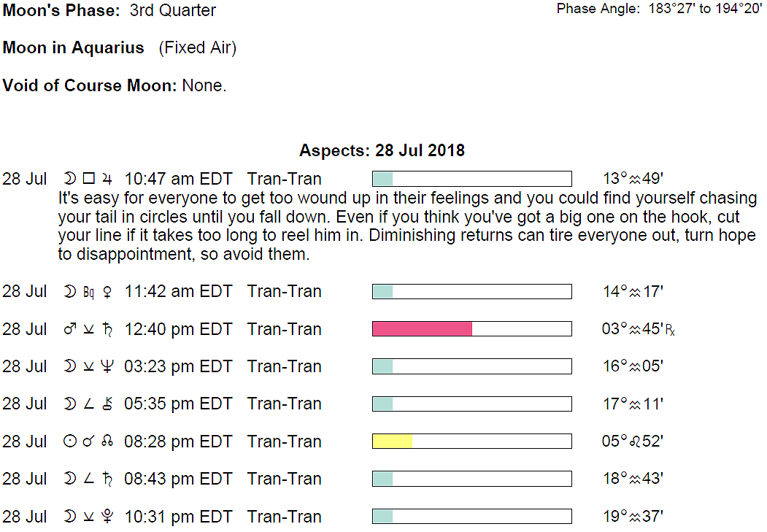767x532 pixels.
Task: Click the Phase Angle reading at top right
Action: click(659, 9)
